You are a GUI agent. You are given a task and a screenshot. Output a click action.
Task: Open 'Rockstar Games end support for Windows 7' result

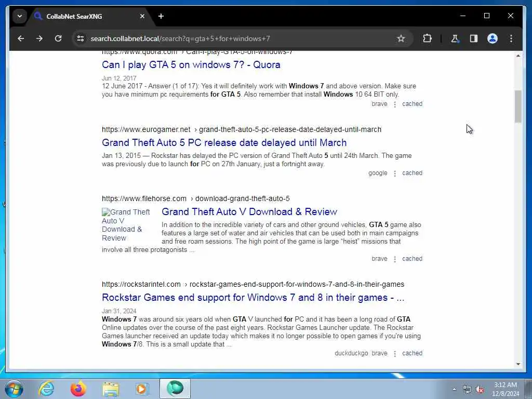(253, 298)
